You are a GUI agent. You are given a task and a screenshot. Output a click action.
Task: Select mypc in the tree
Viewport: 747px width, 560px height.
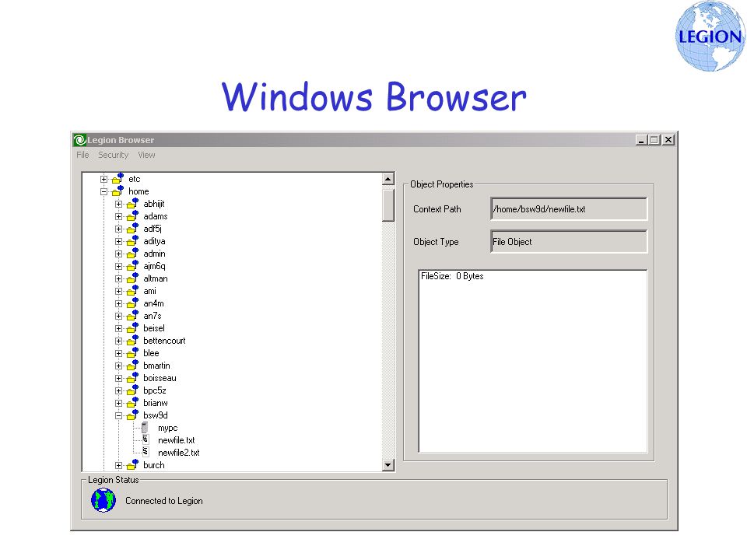pos(168,428)
